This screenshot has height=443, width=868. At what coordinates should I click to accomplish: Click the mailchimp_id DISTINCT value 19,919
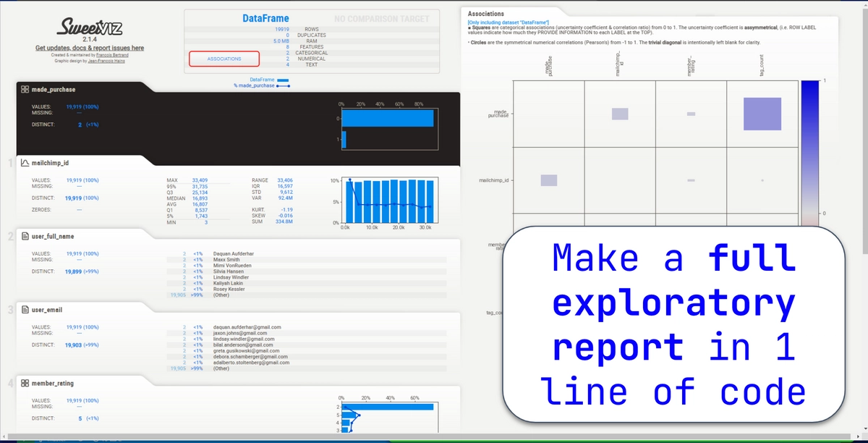coord(72,198)
